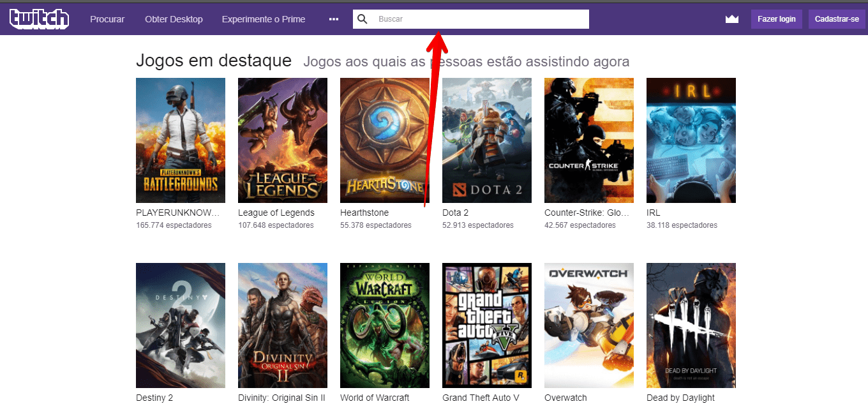Open the Divinity: Original Sin II title

click(281, 398)
